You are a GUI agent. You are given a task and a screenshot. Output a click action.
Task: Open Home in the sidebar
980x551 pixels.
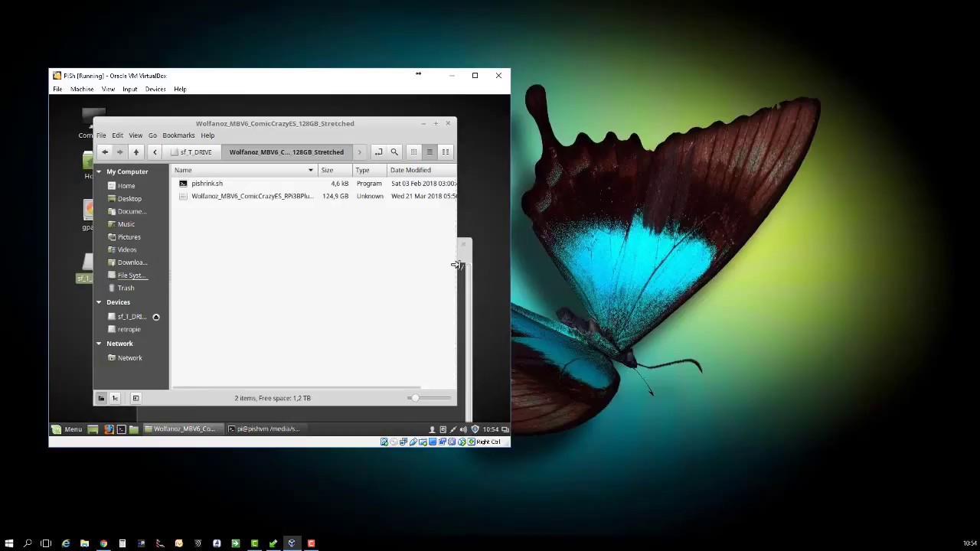(x=126, y=186)
